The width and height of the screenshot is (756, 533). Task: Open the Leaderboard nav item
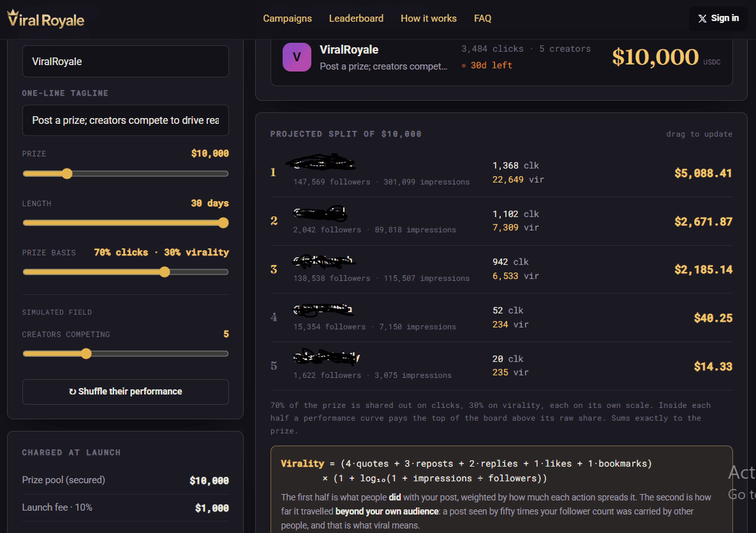coord(356,19)
